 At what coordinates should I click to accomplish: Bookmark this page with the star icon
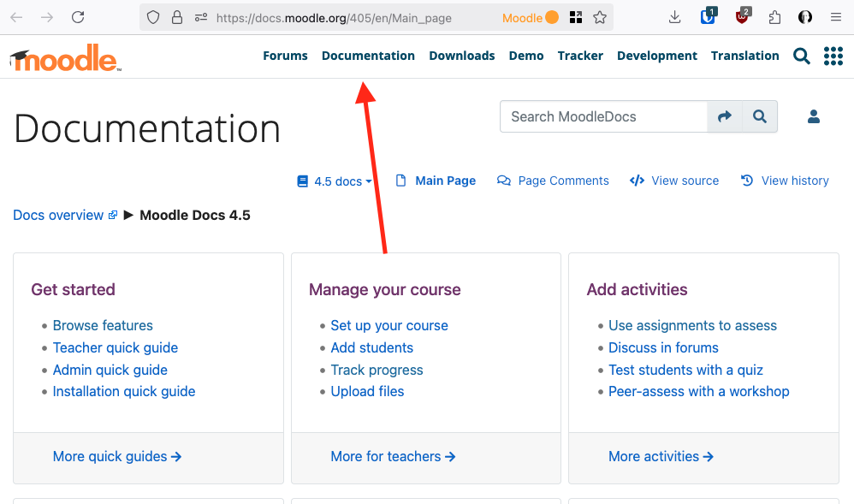click(x=600, y=17)
